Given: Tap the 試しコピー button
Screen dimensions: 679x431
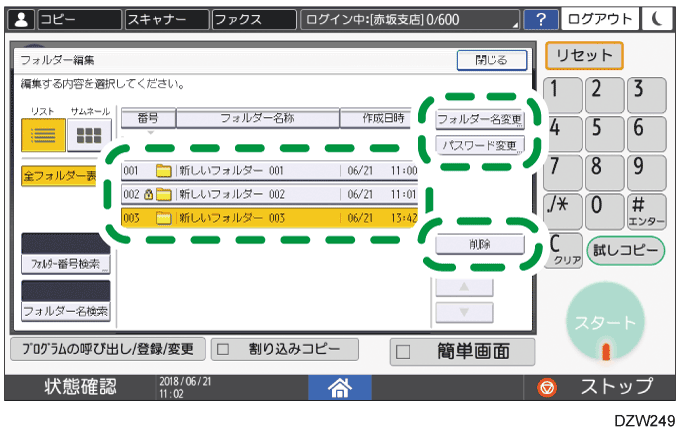Looking at the screenshot, I should click(626, 250).
